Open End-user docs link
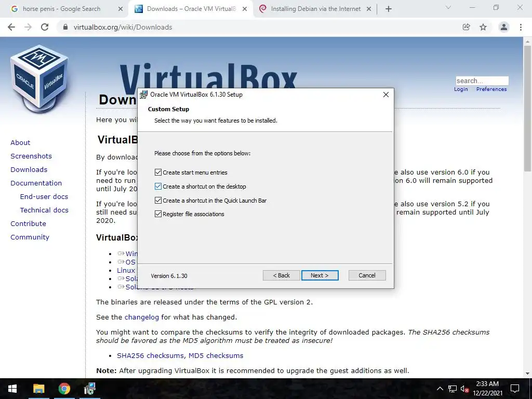Viewport: 532px width, 399px height. (44, 197)
